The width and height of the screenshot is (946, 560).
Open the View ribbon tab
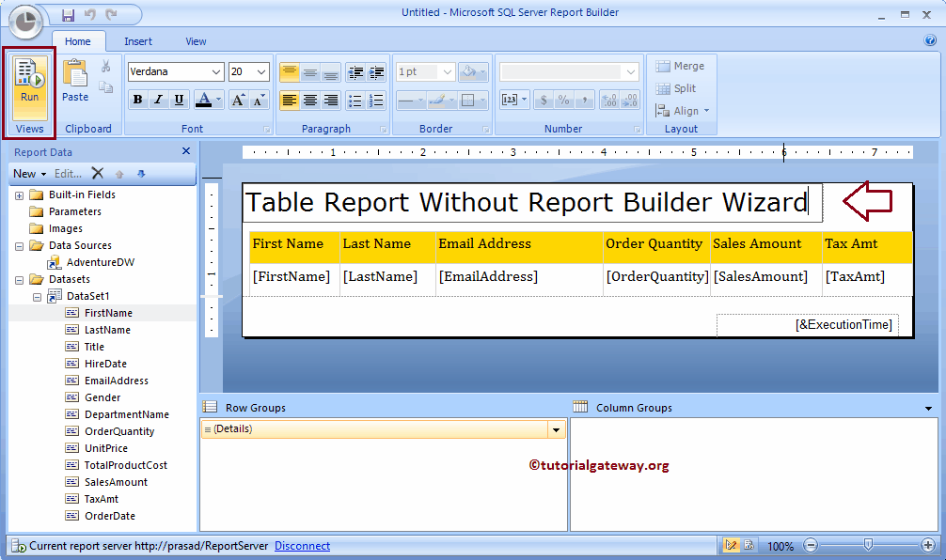coord(196,41)
